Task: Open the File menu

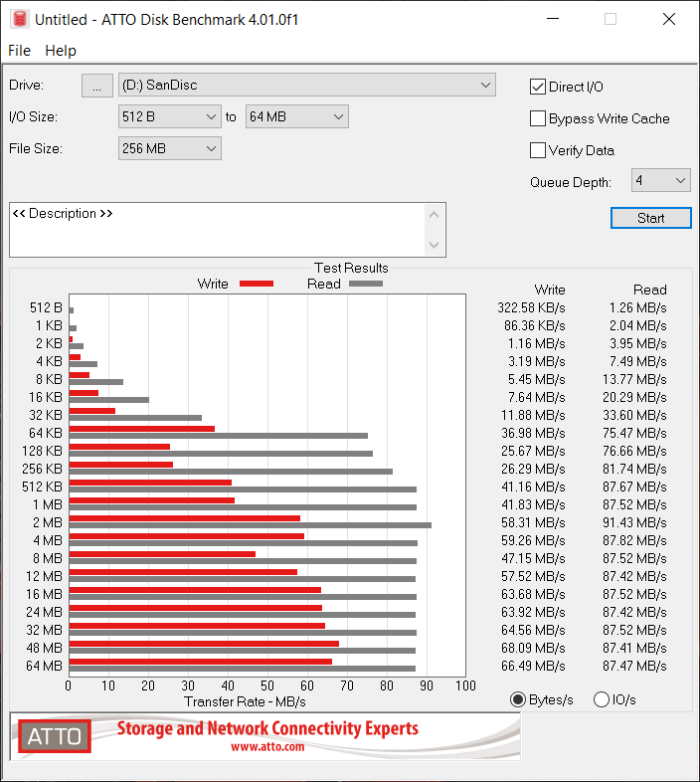Action: pyautogui.click(x=20, y=51)
